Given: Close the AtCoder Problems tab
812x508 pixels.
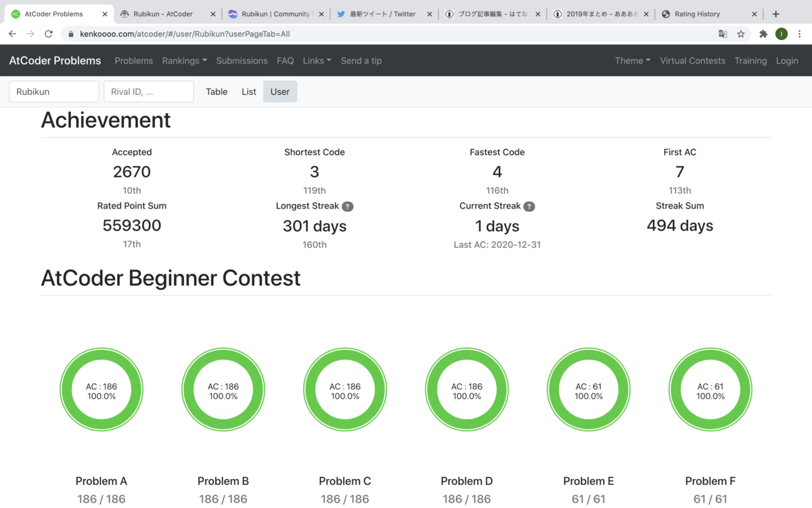Looking at the screenshot, I should (104, 14).
